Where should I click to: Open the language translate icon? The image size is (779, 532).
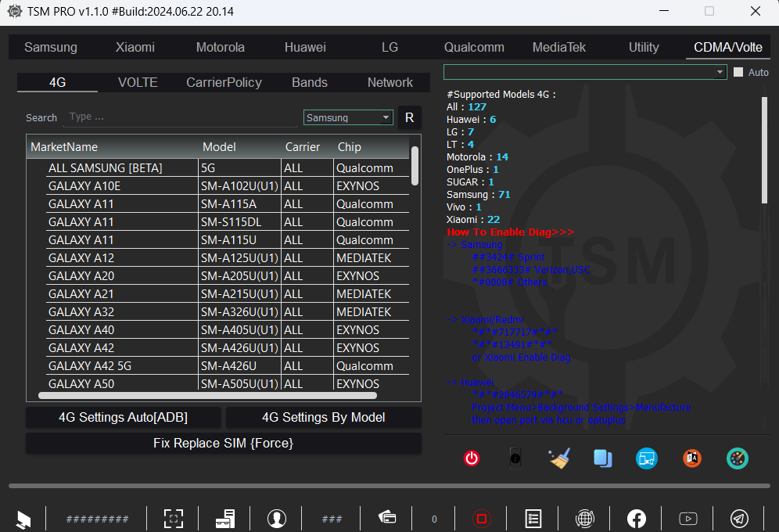tap(691, 458)
